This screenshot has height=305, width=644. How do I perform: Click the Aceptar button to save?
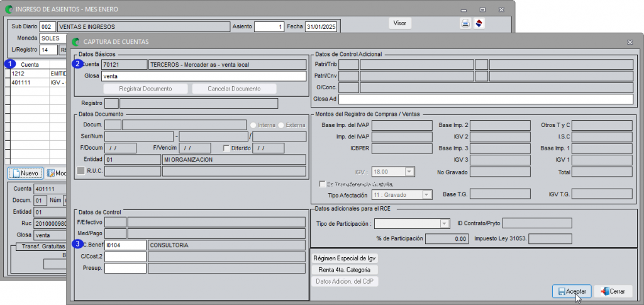pyautogui.click(x=571, y=291)
